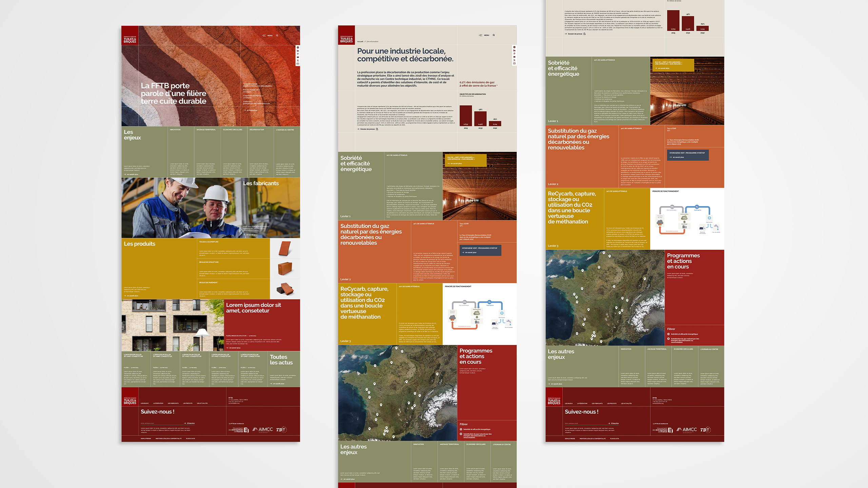
Task: Toggle Sobriété et efficacité énergétique filter in right mockup
Action: pos(668,334)
